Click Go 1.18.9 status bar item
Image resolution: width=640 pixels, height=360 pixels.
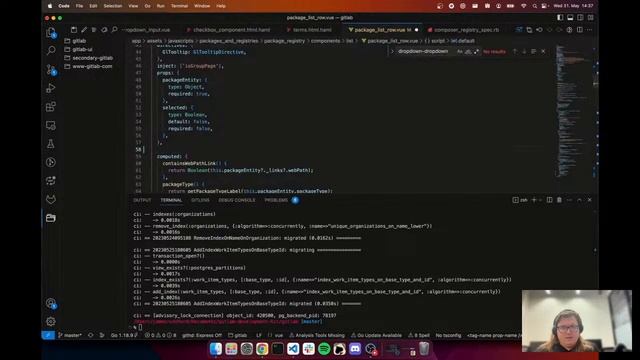[124, 335]
